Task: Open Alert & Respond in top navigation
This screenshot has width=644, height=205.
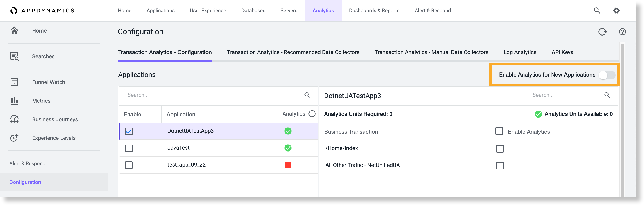Action: click(432, 11)
